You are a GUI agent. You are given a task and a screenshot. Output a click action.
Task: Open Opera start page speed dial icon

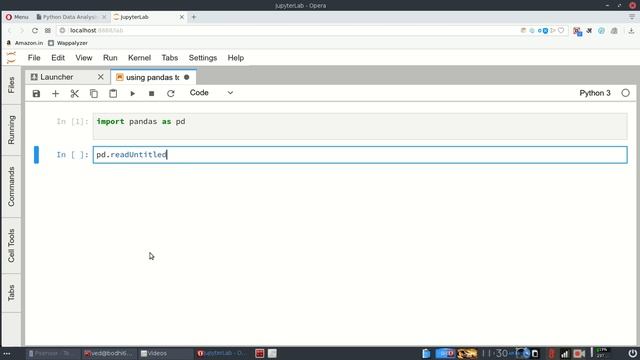(x=48, y=31)
